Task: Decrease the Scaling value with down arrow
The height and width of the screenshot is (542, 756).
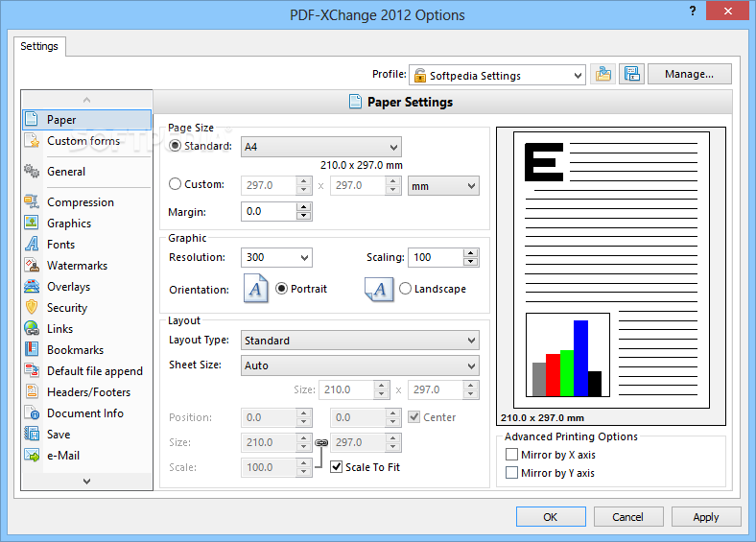Action: [x=470, y=262]
